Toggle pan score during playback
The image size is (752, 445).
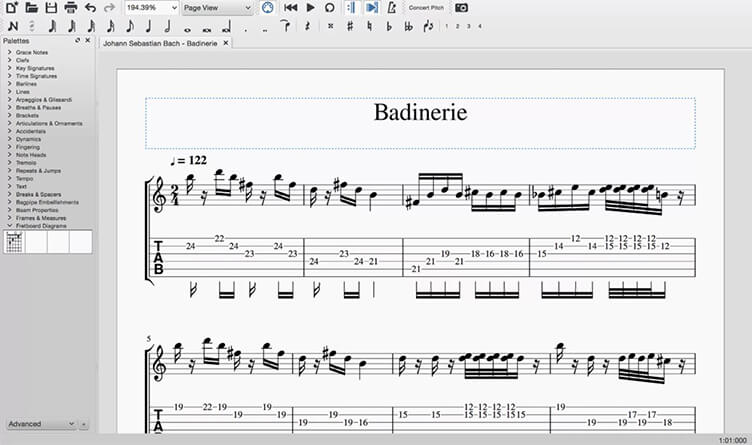coord(372,8)
